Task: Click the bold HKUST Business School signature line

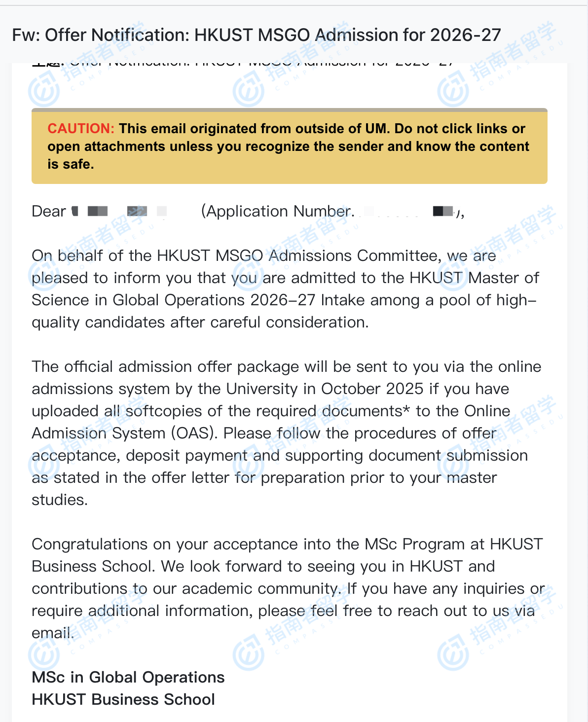Action: pyautogui.click(x=123, y=699)
